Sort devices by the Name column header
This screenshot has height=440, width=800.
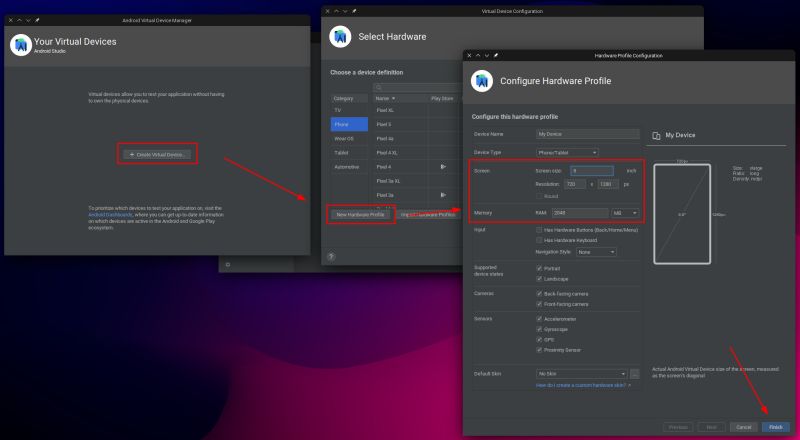(x=399, y=98)
